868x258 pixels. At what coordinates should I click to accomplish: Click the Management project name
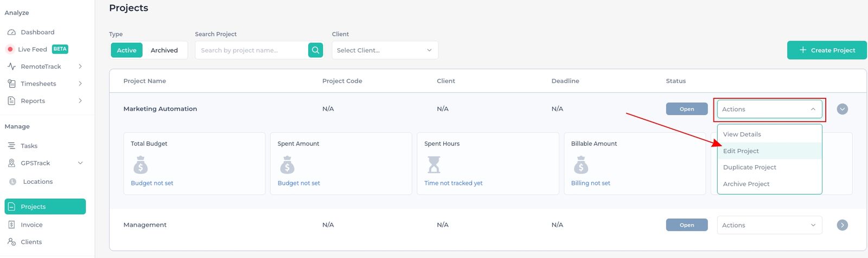145,224
